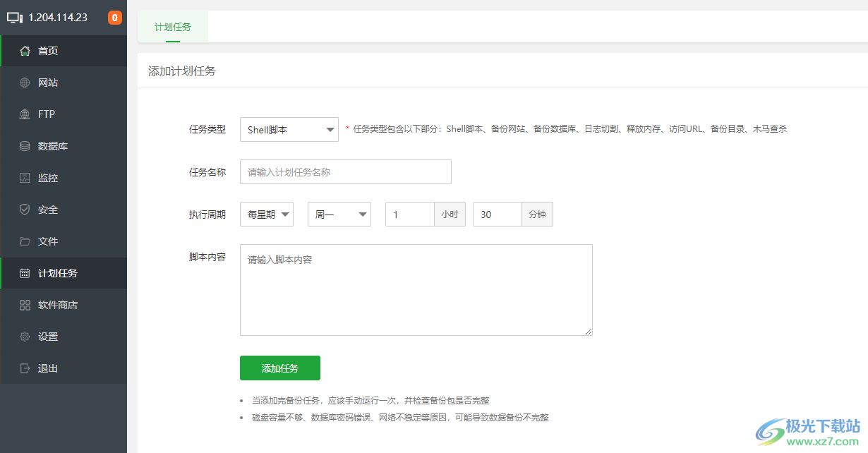The image size is (868, 453).
Task: Open the FTP sidebar entry
Action: tap(64, 114)
